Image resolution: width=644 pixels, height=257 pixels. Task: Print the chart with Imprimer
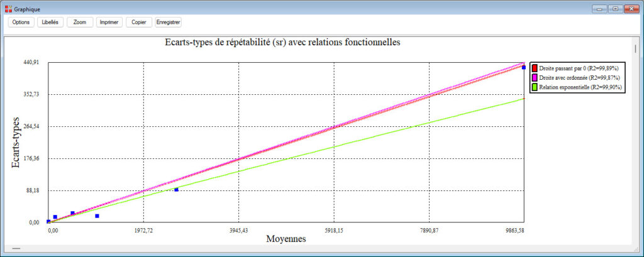coord(109,22)
